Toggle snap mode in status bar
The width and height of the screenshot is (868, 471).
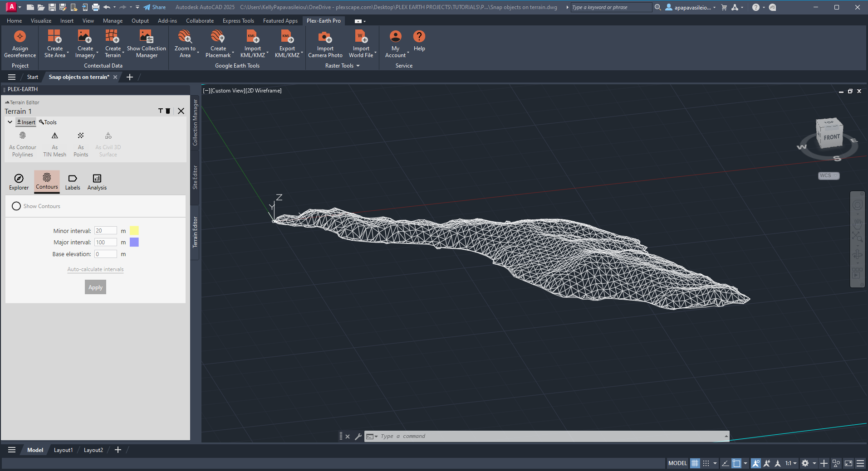706,463
